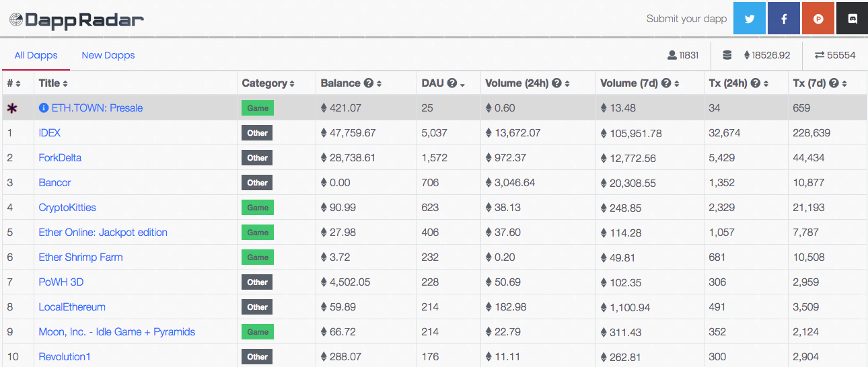Click the Game badge on ETH.TOWN row

pos(257,108)
